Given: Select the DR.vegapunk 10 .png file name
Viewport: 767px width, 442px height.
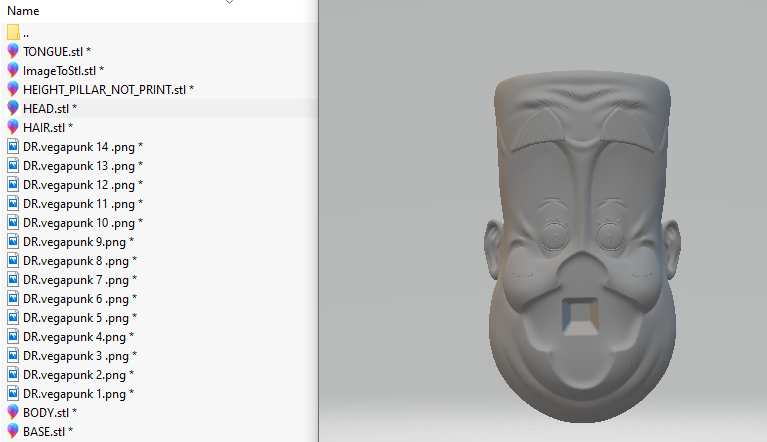Looking at the screenshot, I should [x=83, y=223].
